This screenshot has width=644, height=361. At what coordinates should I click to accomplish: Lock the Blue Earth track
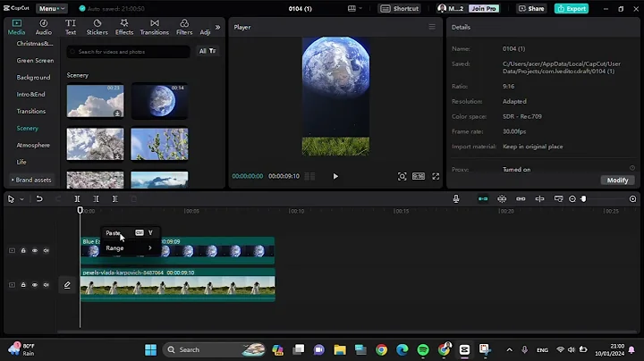pyautogui.click(x=23, y=251)
